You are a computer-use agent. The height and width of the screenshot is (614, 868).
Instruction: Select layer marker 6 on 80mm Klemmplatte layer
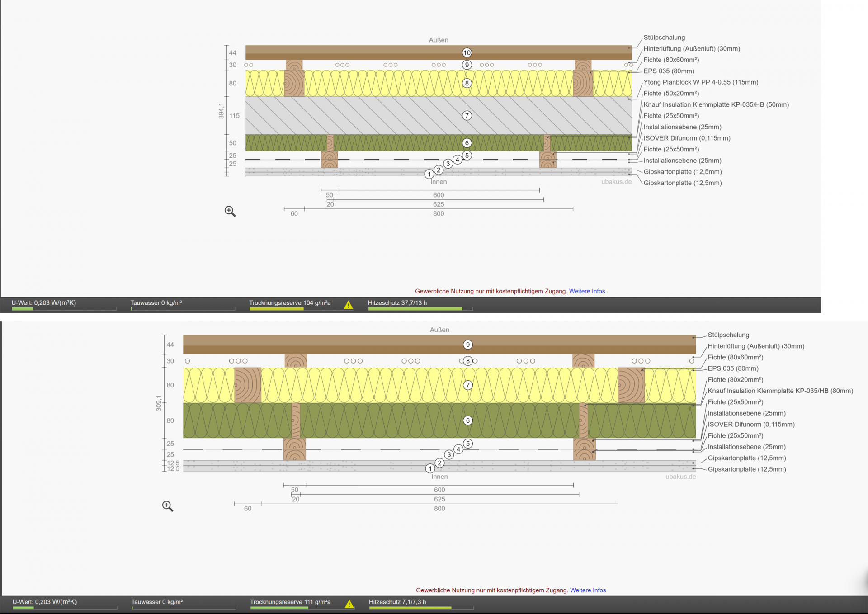[x=468, y=420]
